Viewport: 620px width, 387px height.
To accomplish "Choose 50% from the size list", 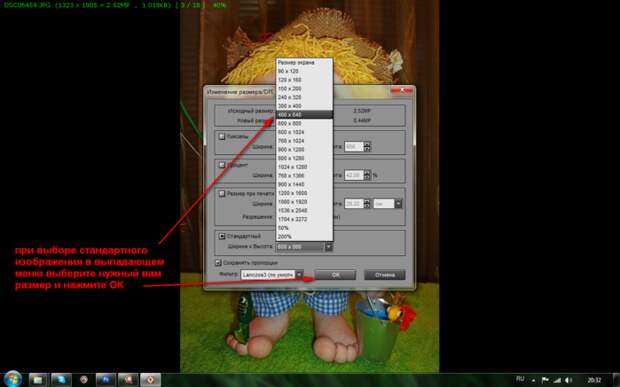I will [304, 228].
